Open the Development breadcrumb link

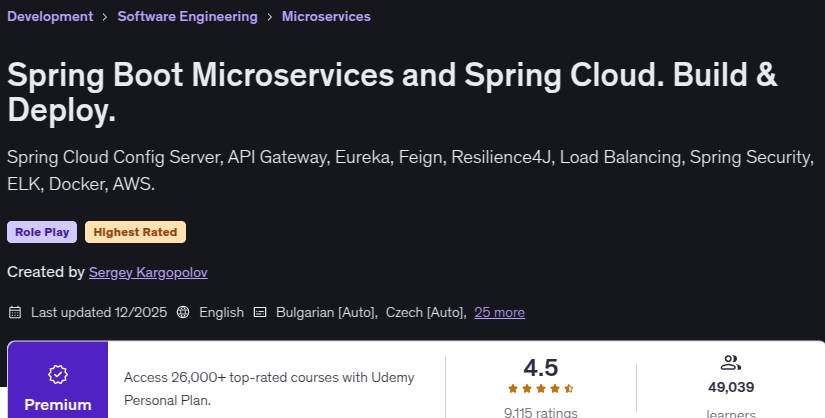tap(50, 16)
